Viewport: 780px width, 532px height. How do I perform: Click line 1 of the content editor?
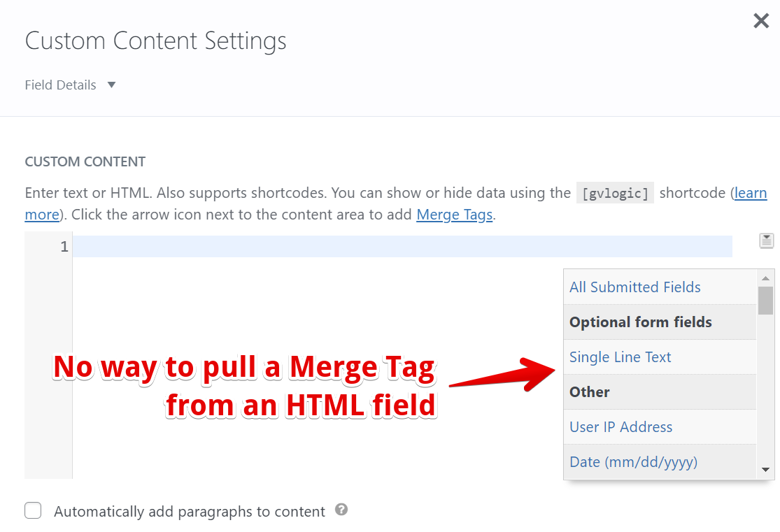tap(280, 246)
